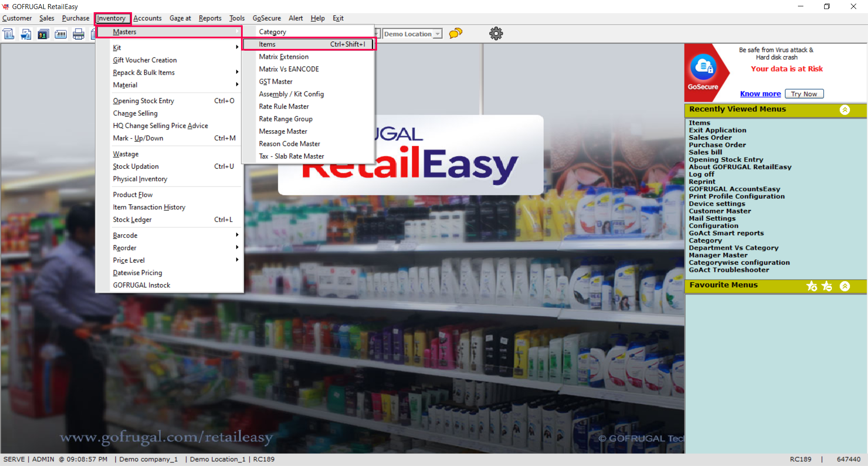The width and height of the screenshot is (868, 466).
Task: Open the GoSecure menu in the menu bar
Action: click(x=267, y=18)
